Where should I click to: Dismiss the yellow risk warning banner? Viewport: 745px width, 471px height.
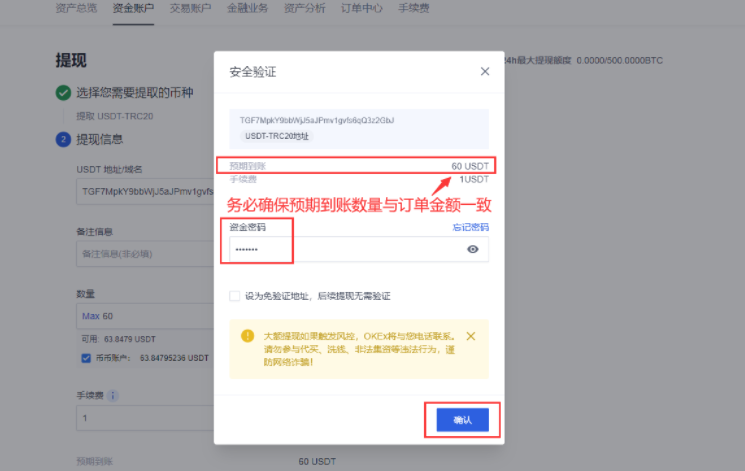click(x=471, y=336)
